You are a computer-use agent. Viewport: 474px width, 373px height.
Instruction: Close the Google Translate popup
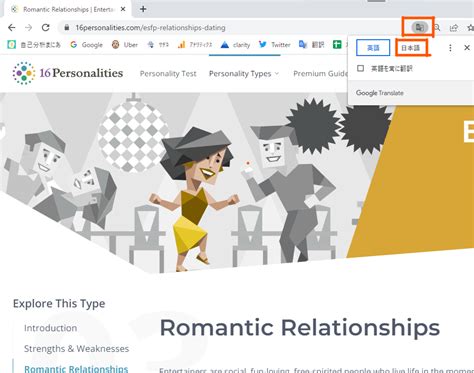pos(467,48)
